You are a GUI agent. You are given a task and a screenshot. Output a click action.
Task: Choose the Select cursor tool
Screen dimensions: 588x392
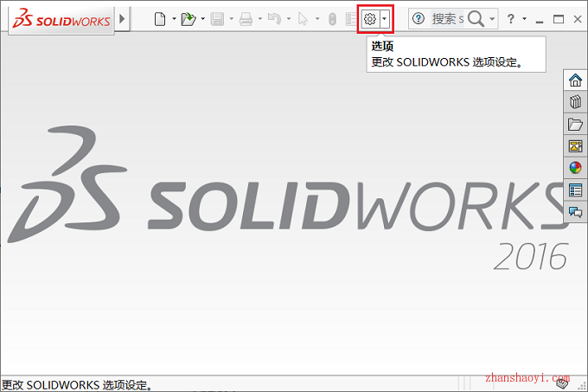(x=303, y=19)
